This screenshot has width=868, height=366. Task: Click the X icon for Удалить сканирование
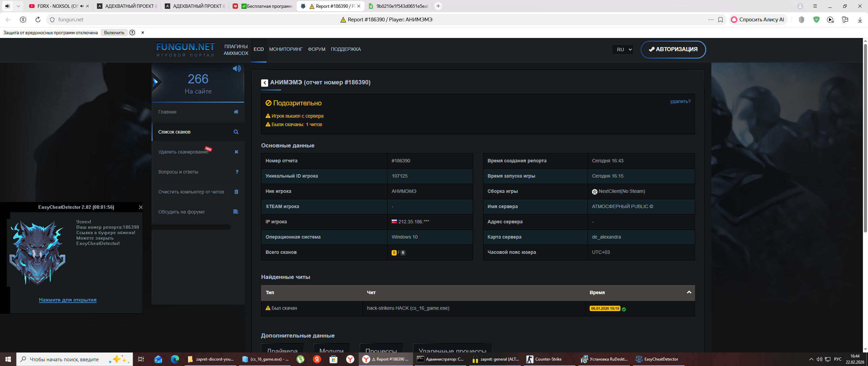(236, 152)
